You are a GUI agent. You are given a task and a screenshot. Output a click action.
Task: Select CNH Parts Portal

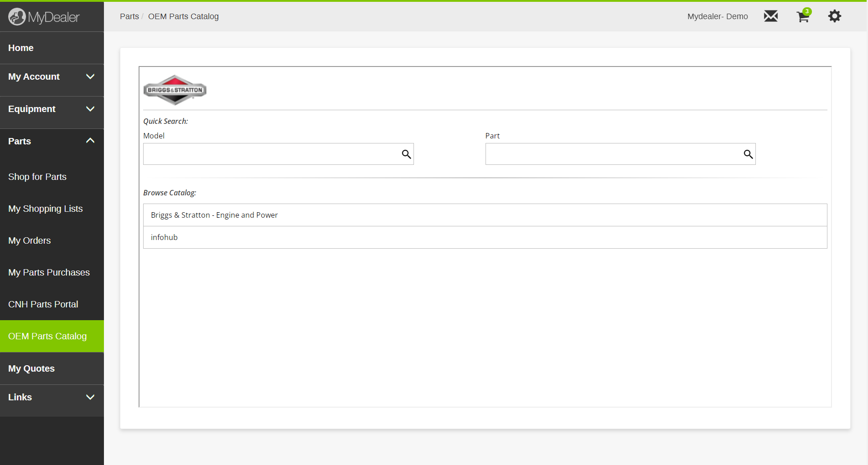pos(43,304)
